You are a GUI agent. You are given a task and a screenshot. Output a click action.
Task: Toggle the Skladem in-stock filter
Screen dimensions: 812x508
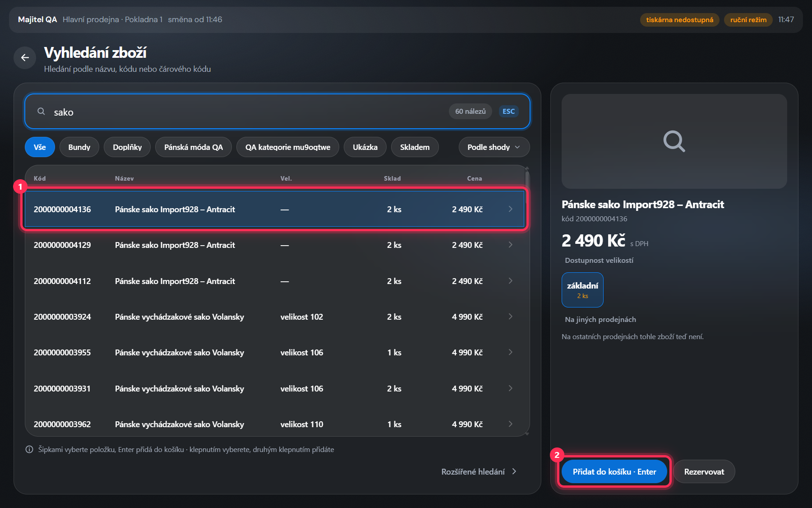pyautogui.click(x=415, y=147)
